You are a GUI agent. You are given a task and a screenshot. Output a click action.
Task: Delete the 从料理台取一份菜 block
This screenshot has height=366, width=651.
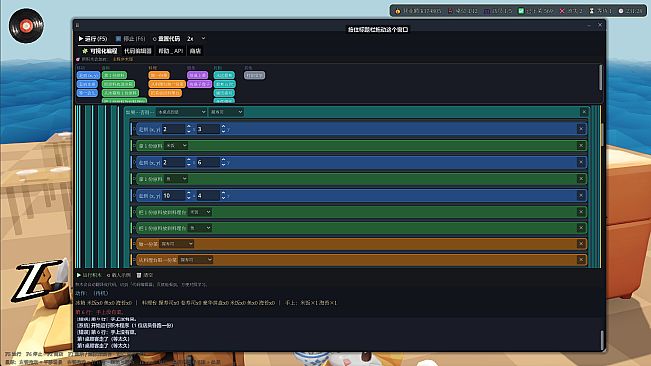(x=580, y=260)
